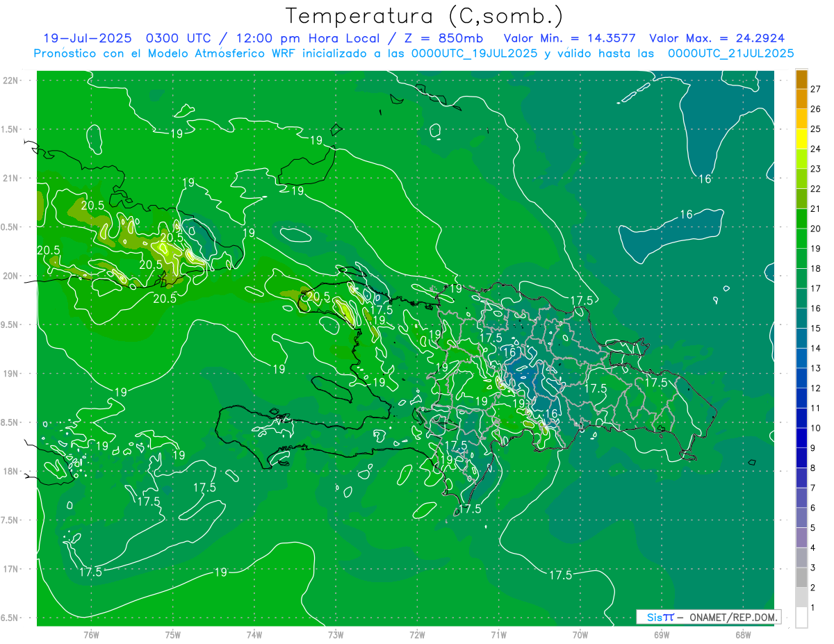Click 'Valor Max. = 24.2924' value
Viewport: 834px width, 644px height.
(x=717, y=38)
